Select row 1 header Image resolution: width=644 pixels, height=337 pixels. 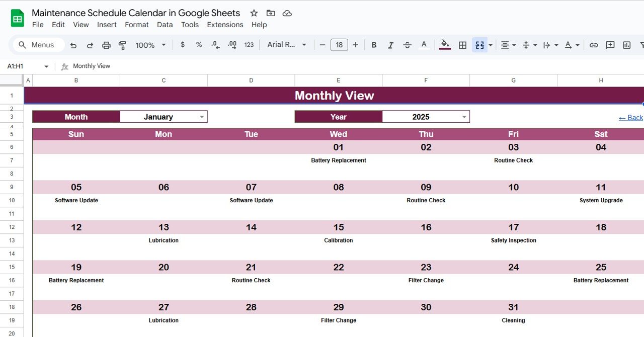[x=12, y=96]
